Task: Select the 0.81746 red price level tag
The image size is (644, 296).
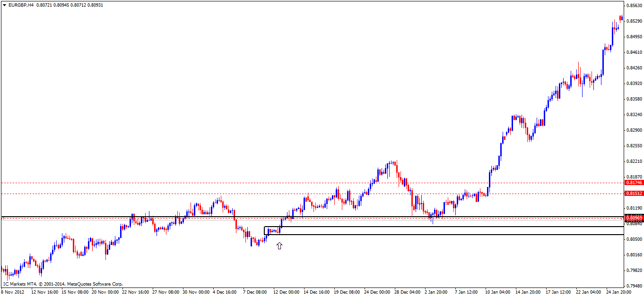Action: point(634,183)
